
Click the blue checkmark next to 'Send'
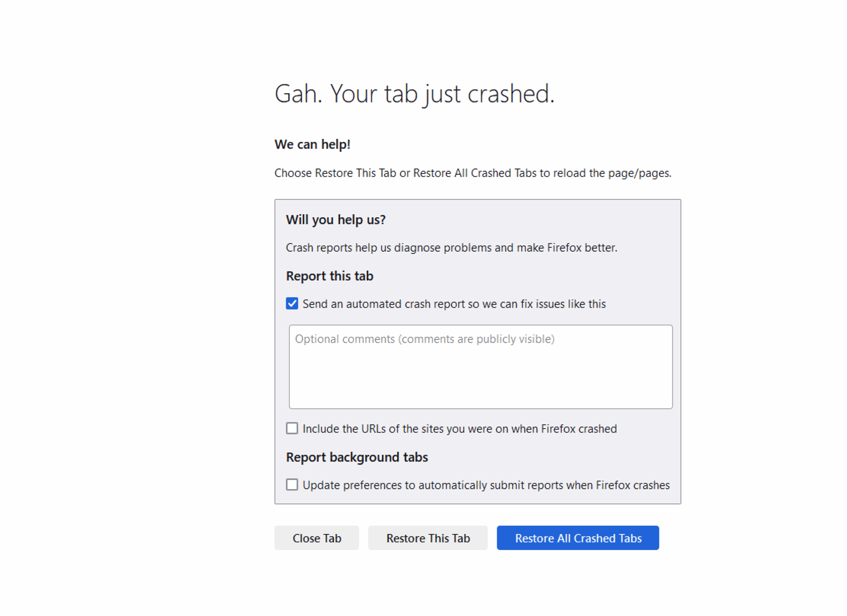[x=292, y=304]
